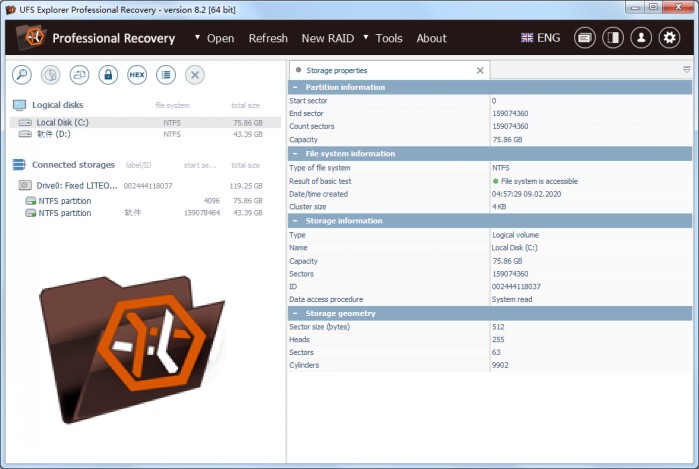Select the 软件 (D:) logical disk

pos(145,134)
